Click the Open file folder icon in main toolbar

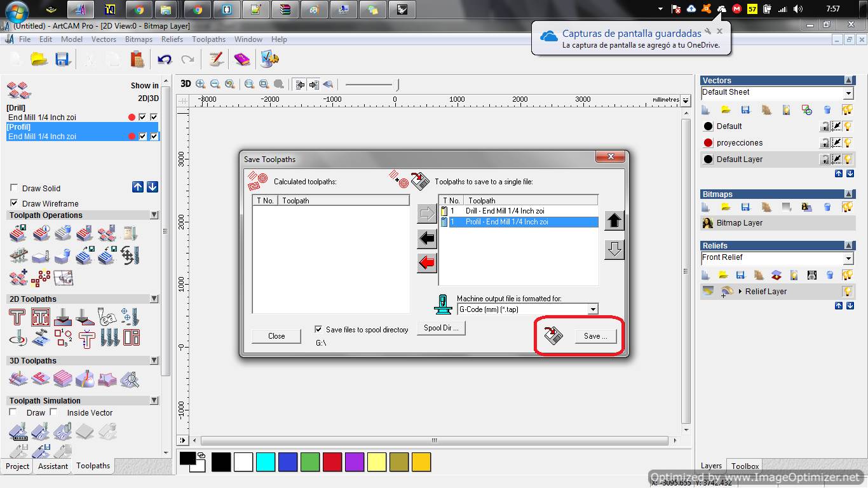pyautogui.click(x=39, y=59)
